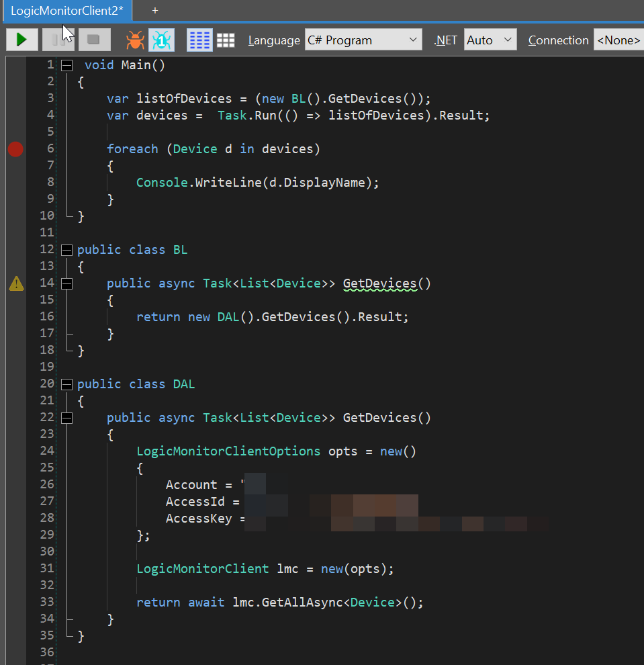This screenshot has width=644, height=665.
Task: Click the Language label
Action: (274, 40)
